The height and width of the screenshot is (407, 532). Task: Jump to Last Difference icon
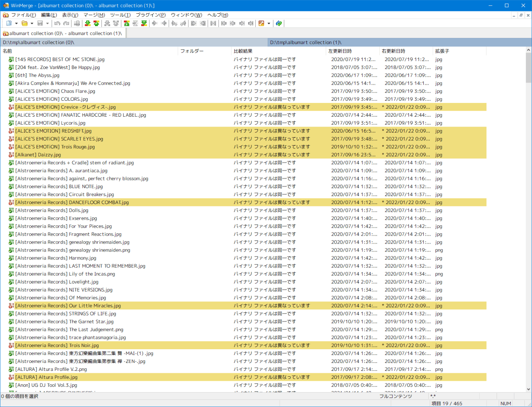point(144,23)
